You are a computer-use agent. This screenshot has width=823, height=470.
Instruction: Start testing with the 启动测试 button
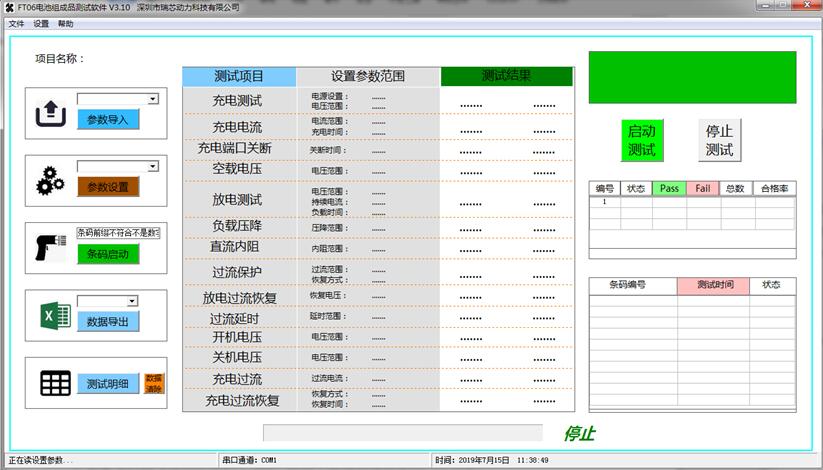642,140
